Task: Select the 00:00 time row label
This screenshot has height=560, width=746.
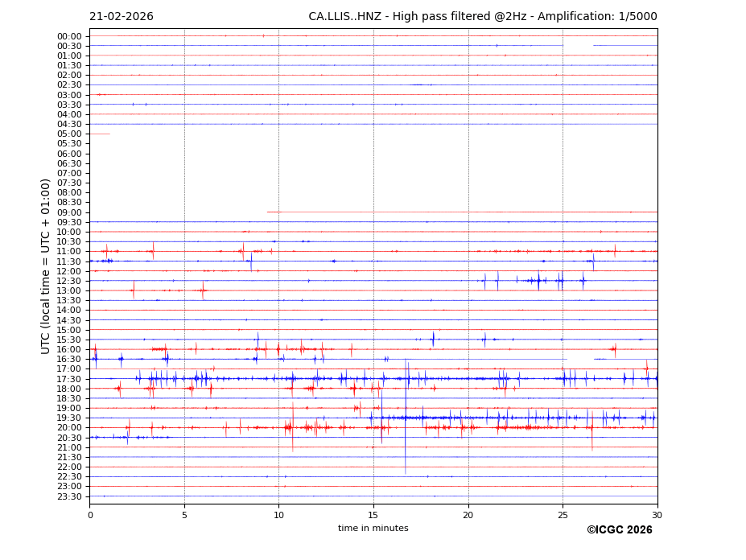Action: (69, 36)
